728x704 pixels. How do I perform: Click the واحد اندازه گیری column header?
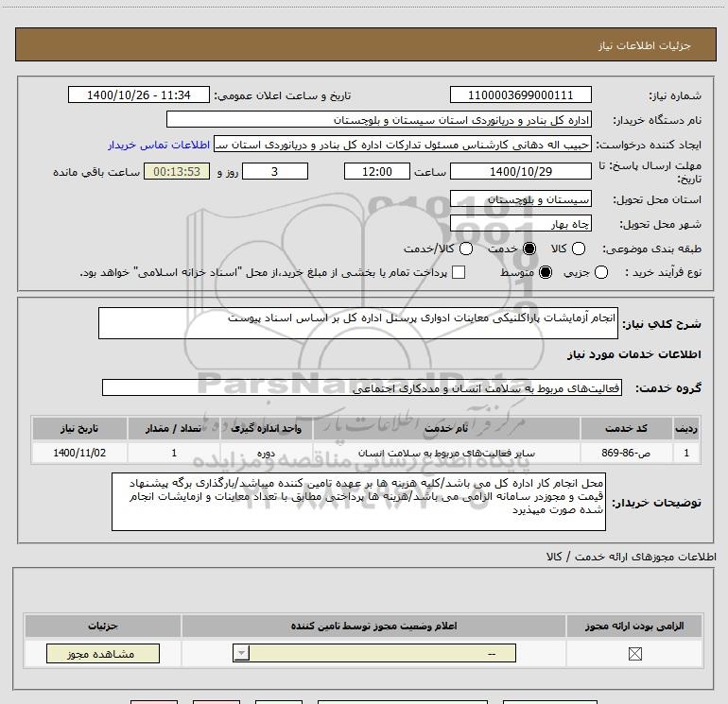tap(266, 428)
